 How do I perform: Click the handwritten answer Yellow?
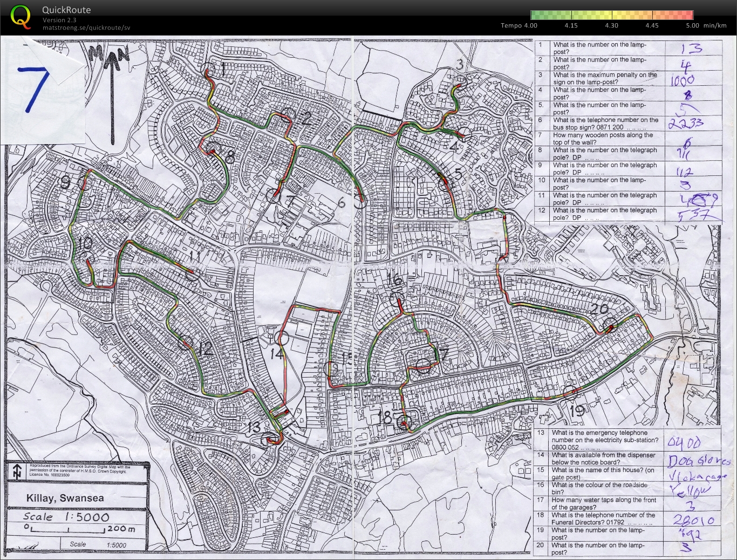[x=691, y=490]
